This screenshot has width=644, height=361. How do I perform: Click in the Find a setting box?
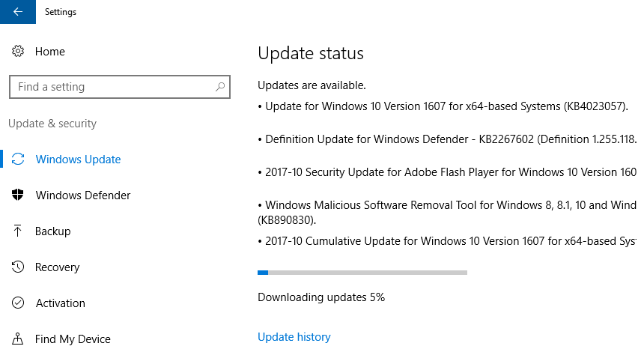[x=120, y=87]
